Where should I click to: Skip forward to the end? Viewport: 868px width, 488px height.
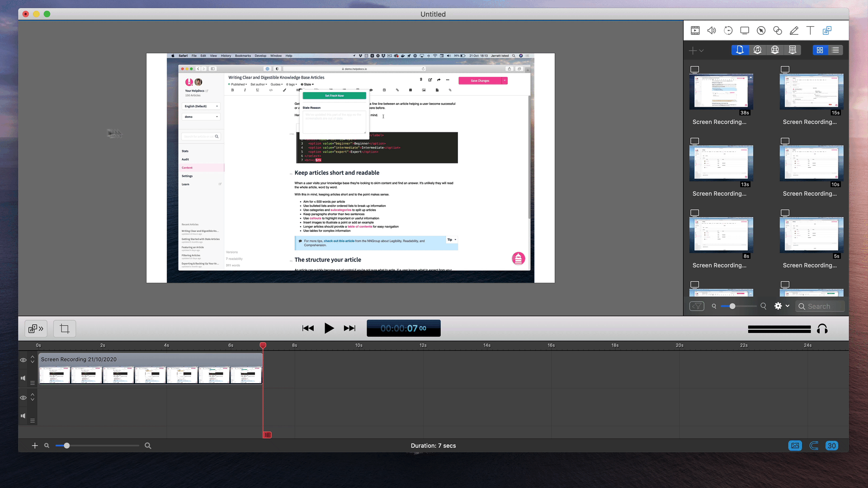(x=349, y=328)
